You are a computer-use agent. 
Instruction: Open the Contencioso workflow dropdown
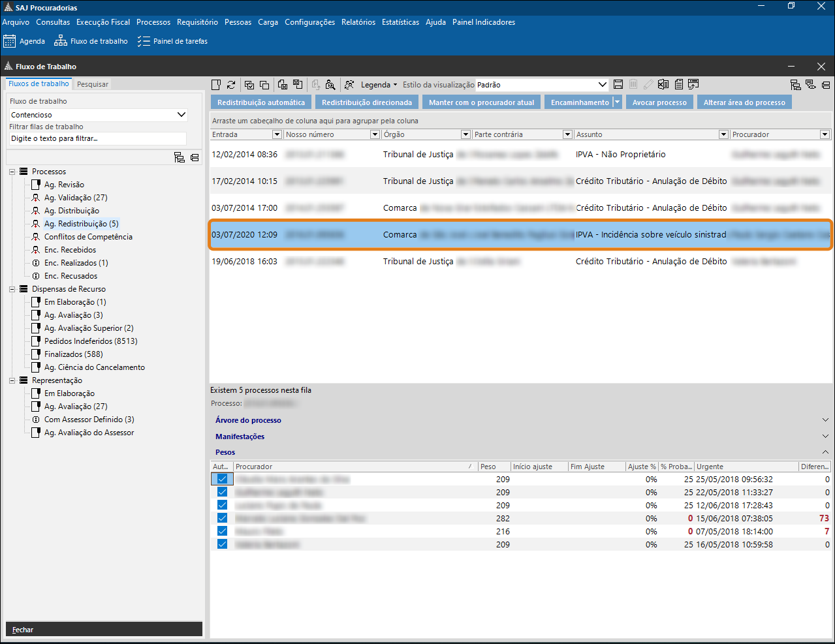click(x=181, y=115)
